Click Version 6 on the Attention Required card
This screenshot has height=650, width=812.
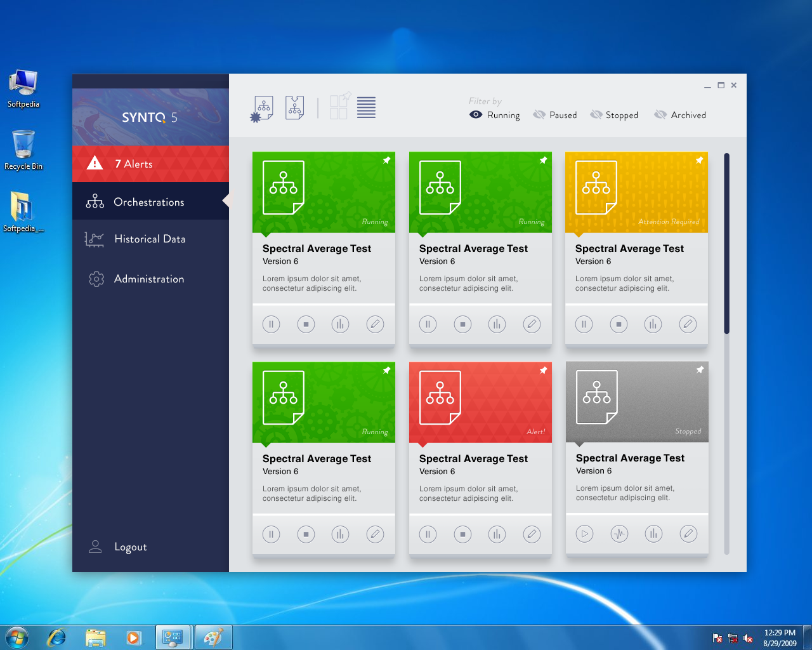(593, 262)
